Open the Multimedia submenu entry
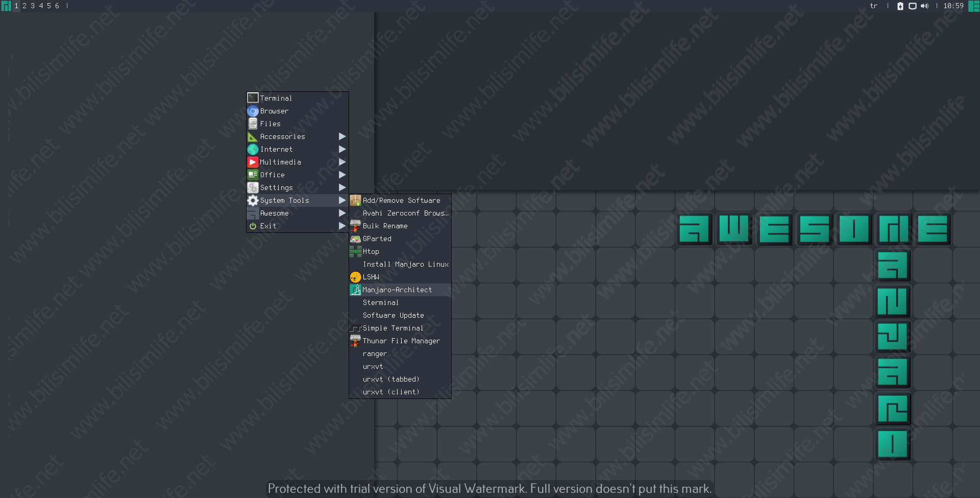This screenshot has height=498, width=980. (298, 162)
